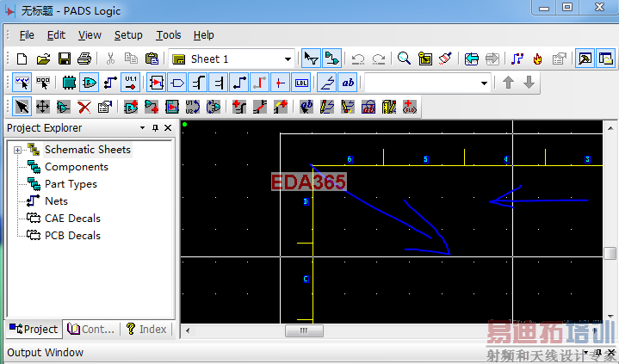Toggle the Gates selection filter
This screenshot has height=364, width=619.
tap(90, 83)
